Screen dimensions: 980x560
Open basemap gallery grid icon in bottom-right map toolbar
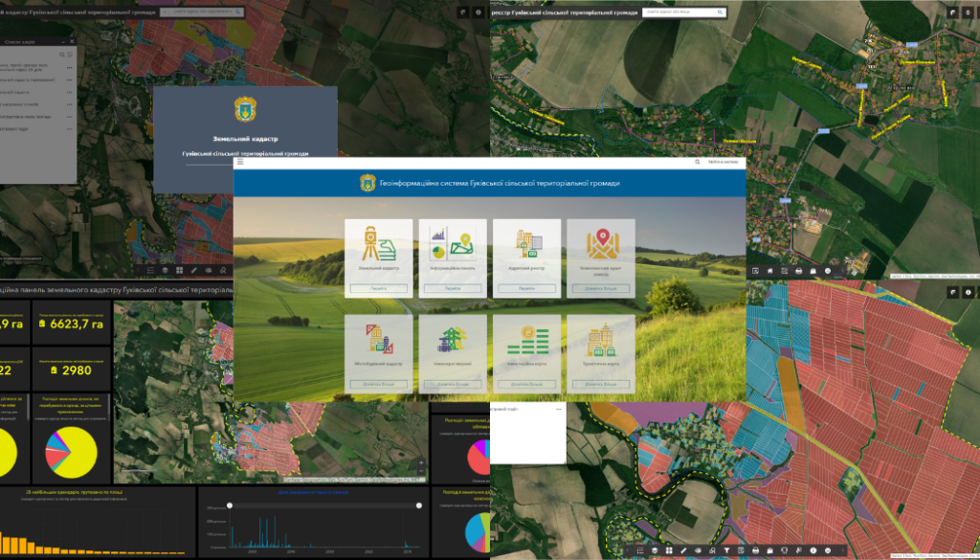point(668,551)
